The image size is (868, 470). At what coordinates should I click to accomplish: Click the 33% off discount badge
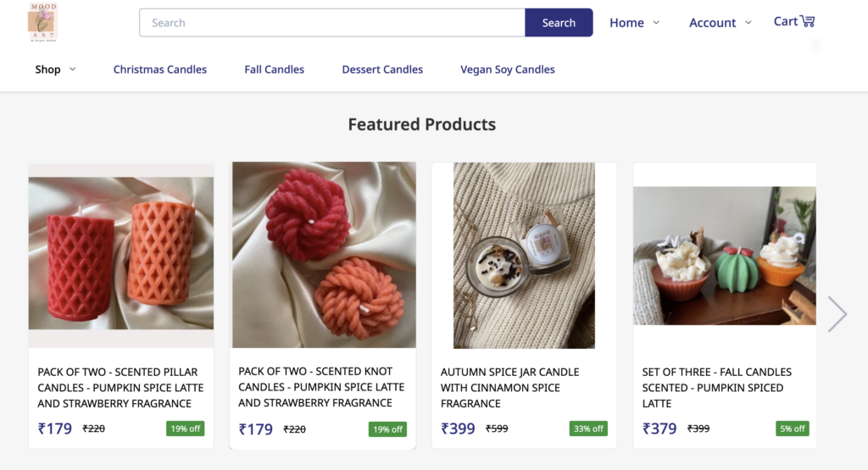(588, 429)
